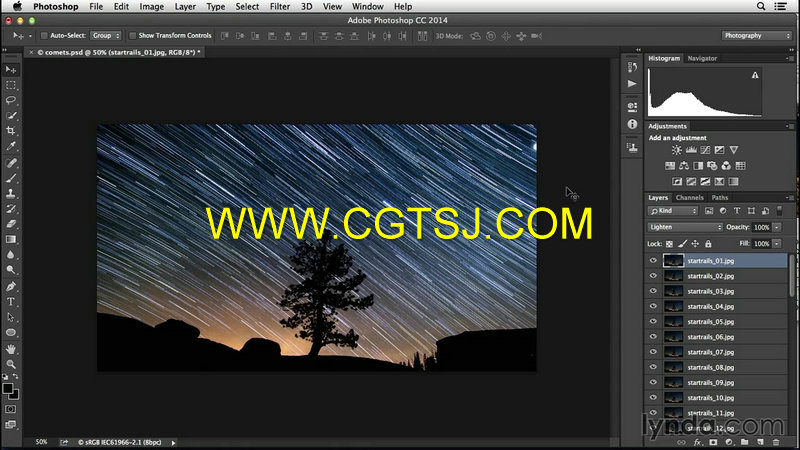Hide the startrails_06.jpg layer
This screenshot has height=450, width=800.
(x=653, y=337)
